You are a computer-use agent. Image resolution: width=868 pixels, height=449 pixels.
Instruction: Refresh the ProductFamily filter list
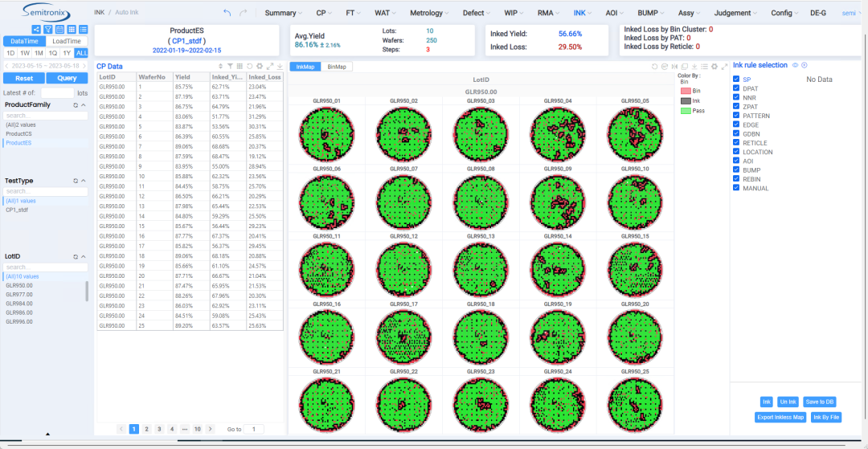point(75,105)
